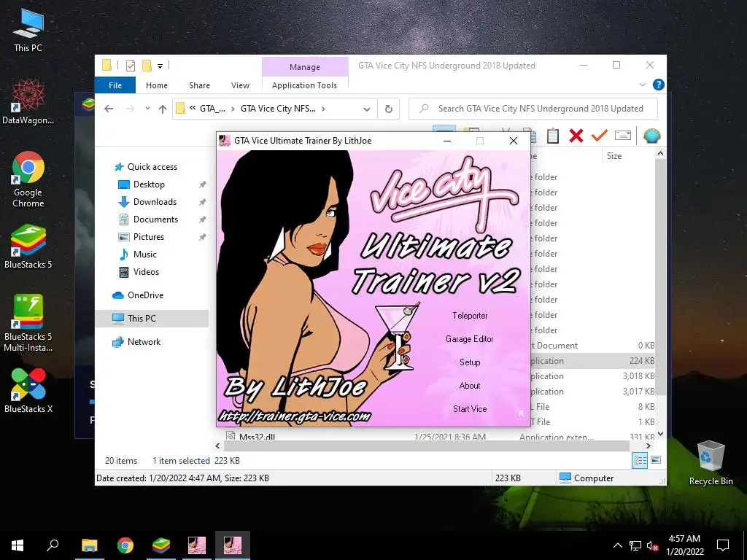
Task: Click the rename label icon in toolbar
Action: tap(623, 136)
